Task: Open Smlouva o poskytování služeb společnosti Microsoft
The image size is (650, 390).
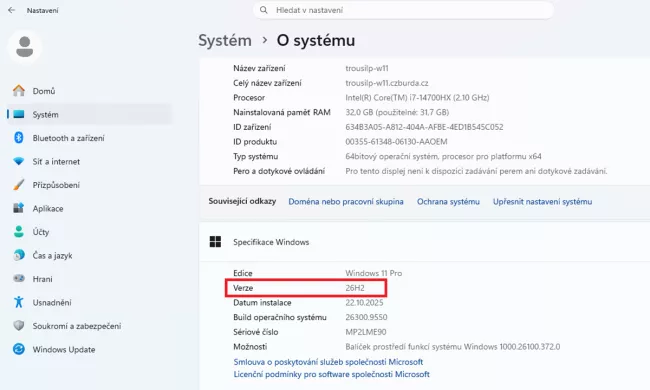Action: pos(328,362)
